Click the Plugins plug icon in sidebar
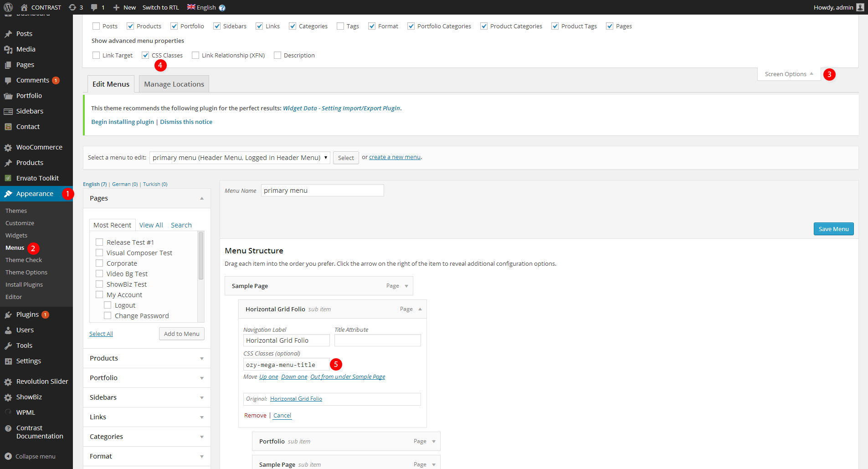The width and height of the screenshot is (868, 469). 8,314
